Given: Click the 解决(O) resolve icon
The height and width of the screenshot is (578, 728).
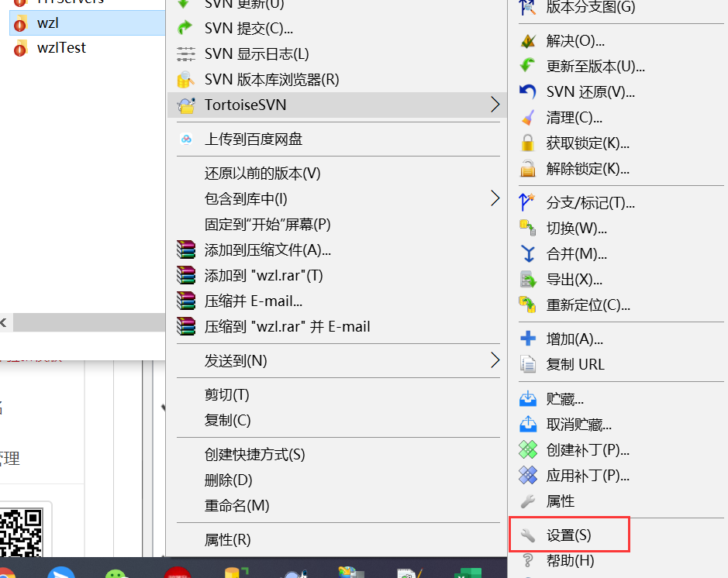Looking at the screenshot, I should coord(528,41).
